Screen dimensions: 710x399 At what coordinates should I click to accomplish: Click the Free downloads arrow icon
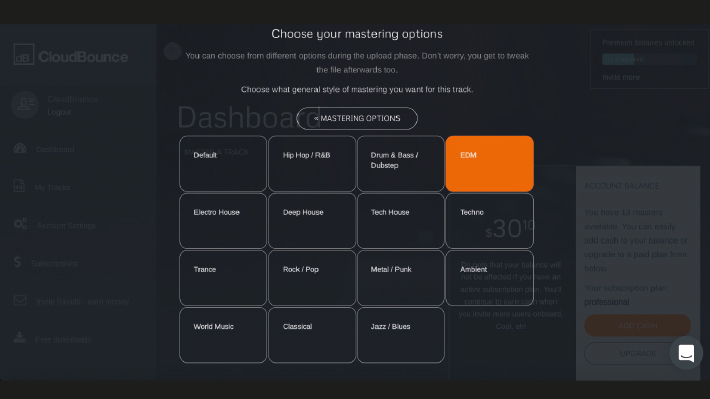point(19,337)
